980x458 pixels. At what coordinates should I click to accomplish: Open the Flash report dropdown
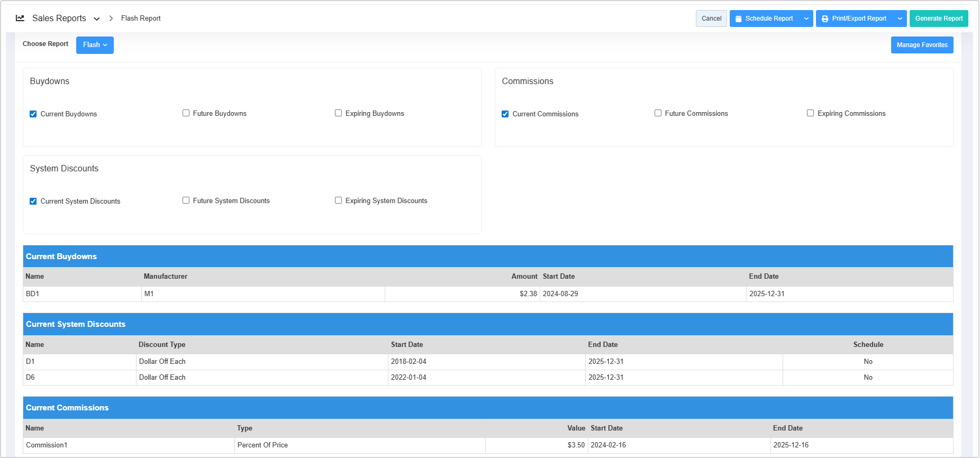click(95, 45)
